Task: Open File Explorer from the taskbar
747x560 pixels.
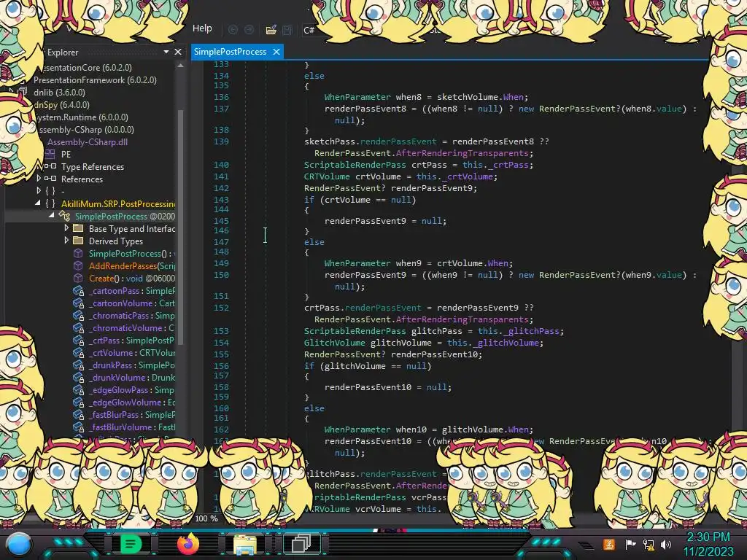Action: (x=245, y=545)
